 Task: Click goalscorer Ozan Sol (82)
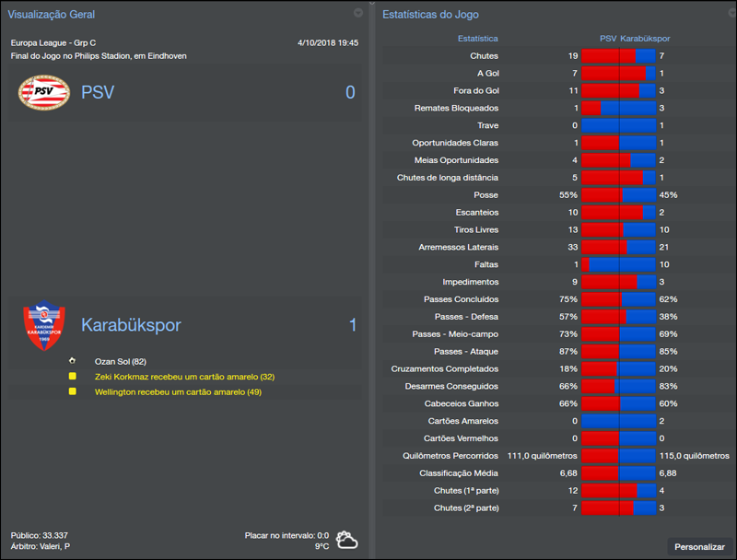coord(121,361)
